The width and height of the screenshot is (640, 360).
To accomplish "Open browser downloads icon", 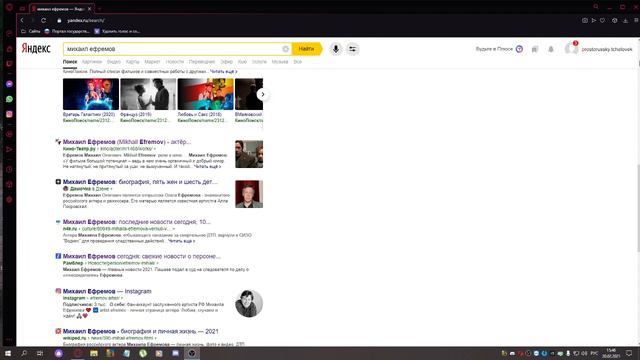I will coord(625,20).
